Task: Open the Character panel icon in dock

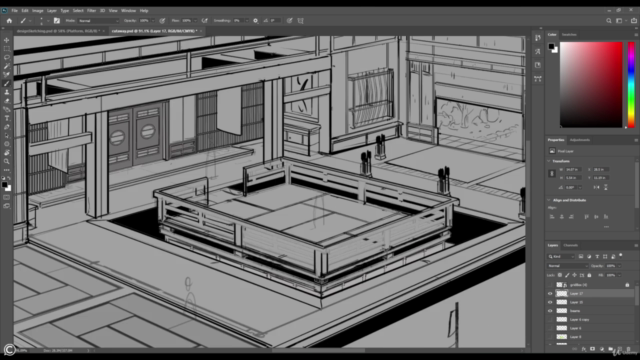Action: coord(538,51)
